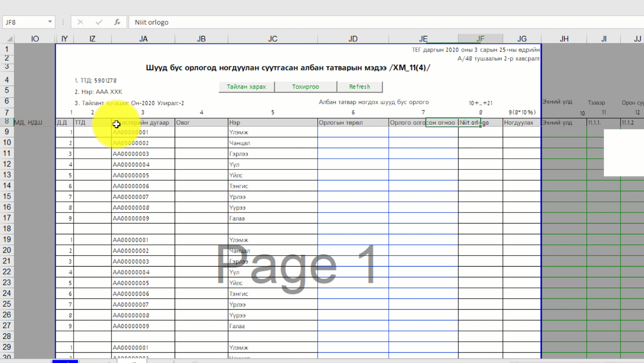The width and height of the screenshot is (644, 363).
Task: Click the Insert Function fx icon
Action: pyautogui.click(x=117, y=22)
